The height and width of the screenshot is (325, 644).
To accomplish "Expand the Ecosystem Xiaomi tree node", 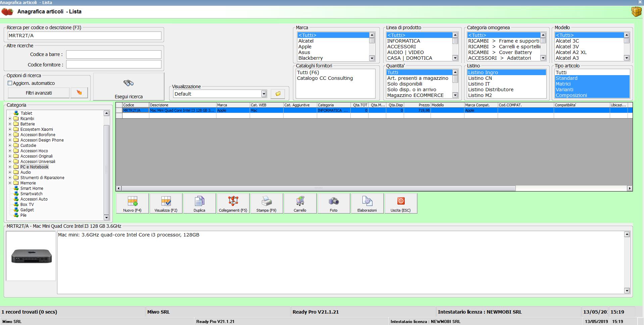I will [10, 129].
